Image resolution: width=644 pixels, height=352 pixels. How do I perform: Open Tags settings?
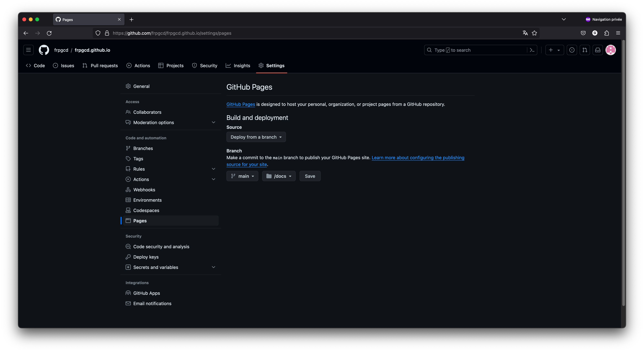click(171, 159)
